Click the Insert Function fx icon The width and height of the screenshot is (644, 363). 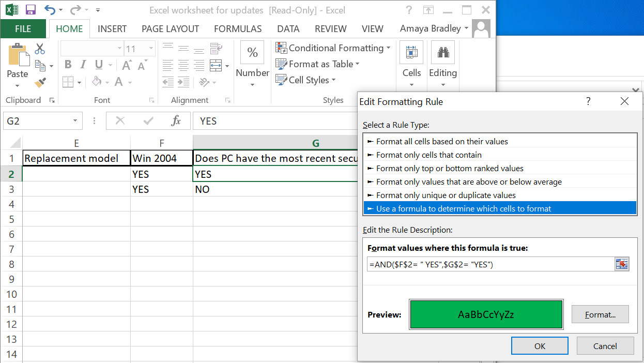[x=176, y=121]
